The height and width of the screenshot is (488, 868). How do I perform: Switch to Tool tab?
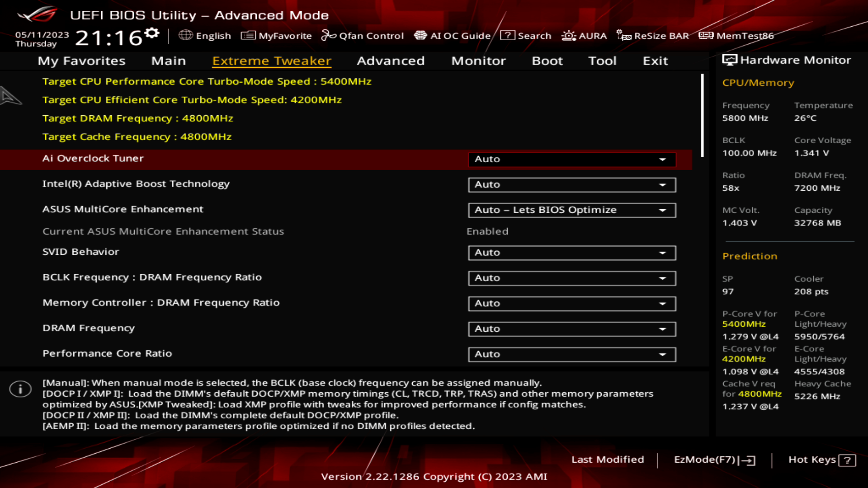[602, 61]
